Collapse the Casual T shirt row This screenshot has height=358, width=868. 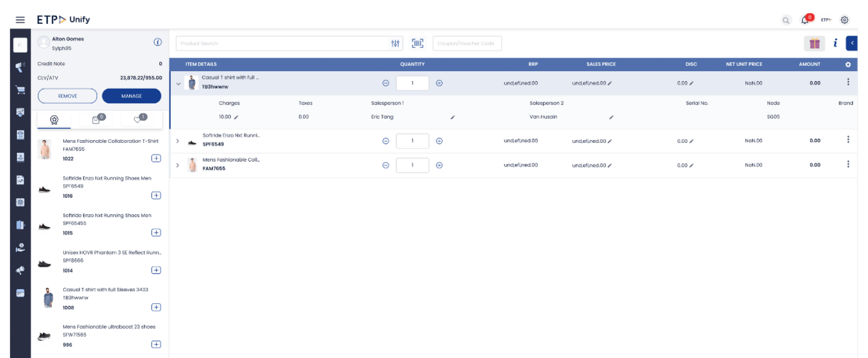click(178, 84)
